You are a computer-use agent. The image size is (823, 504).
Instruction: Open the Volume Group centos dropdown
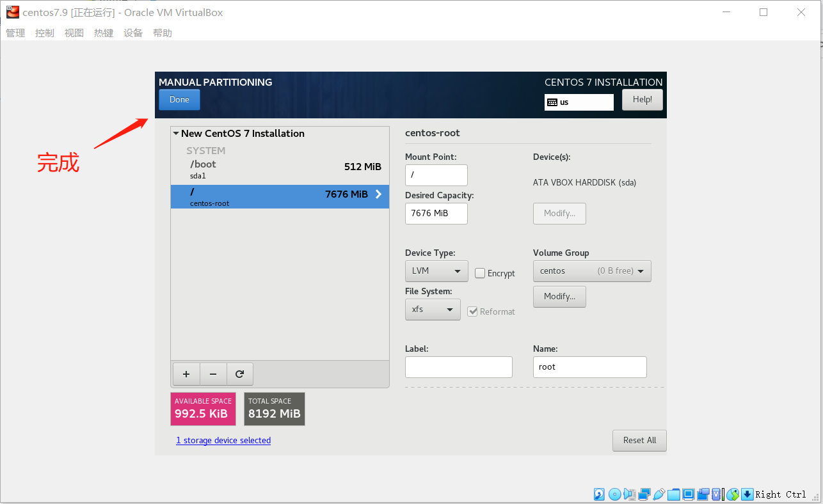point(592,271)
